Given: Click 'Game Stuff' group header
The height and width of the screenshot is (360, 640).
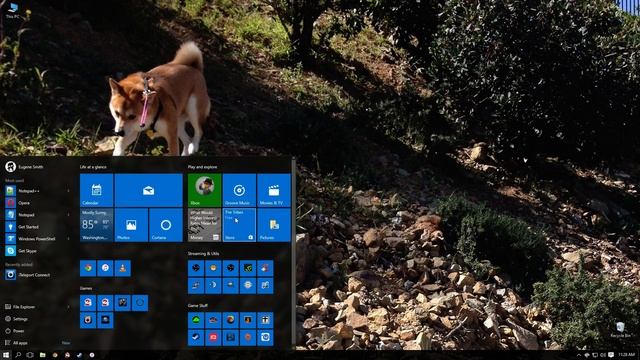Looking at the screenshot, I should pos(197,305).
